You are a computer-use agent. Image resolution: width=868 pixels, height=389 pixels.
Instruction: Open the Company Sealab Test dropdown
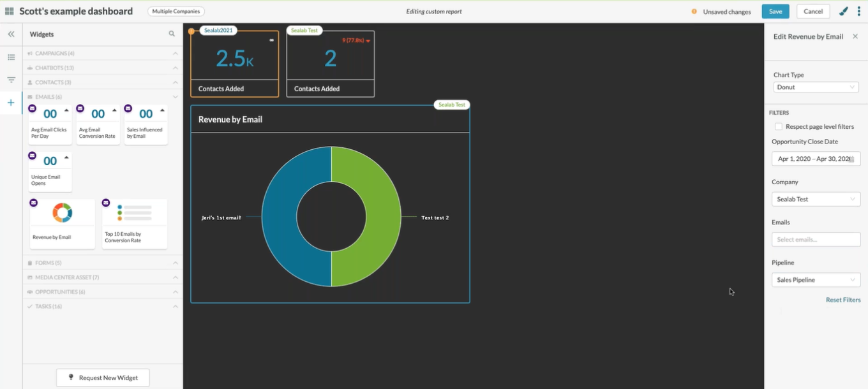pyautogui.click(x=816, y=200)
